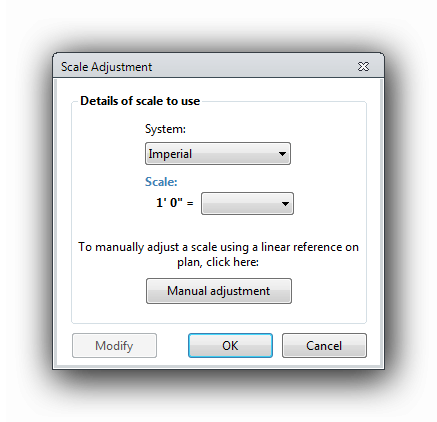Select the Imperial text in the System field
The width and height of the screenshot is (437, 422).
tap(170, 154)
